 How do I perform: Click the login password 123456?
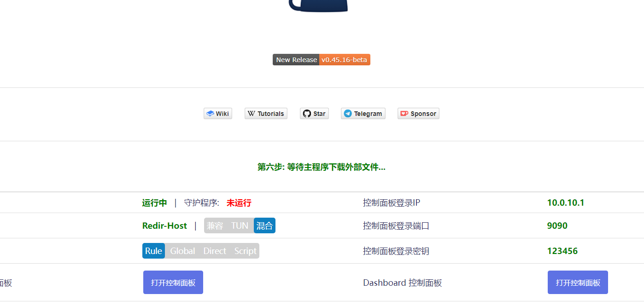[x=563, y=251]
